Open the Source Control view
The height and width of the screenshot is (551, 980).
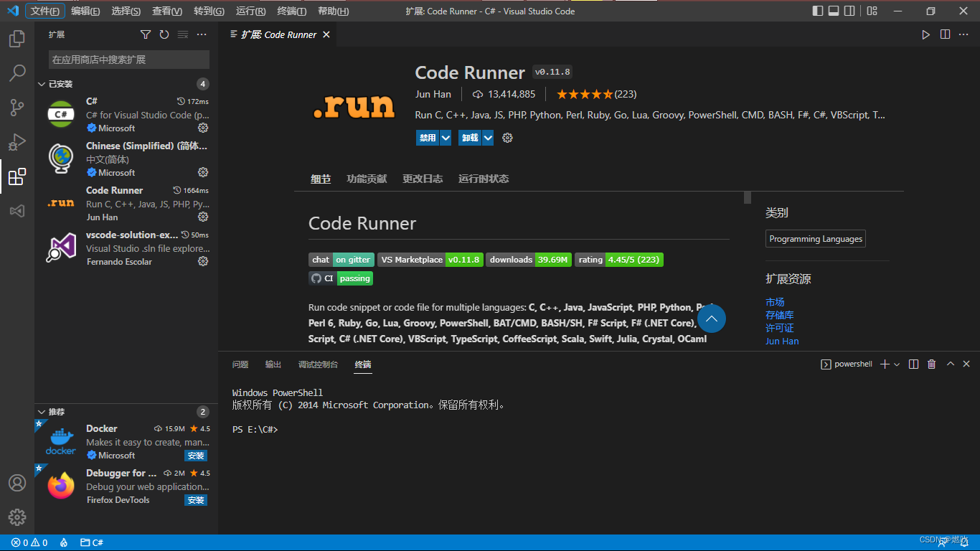(17, 108)
